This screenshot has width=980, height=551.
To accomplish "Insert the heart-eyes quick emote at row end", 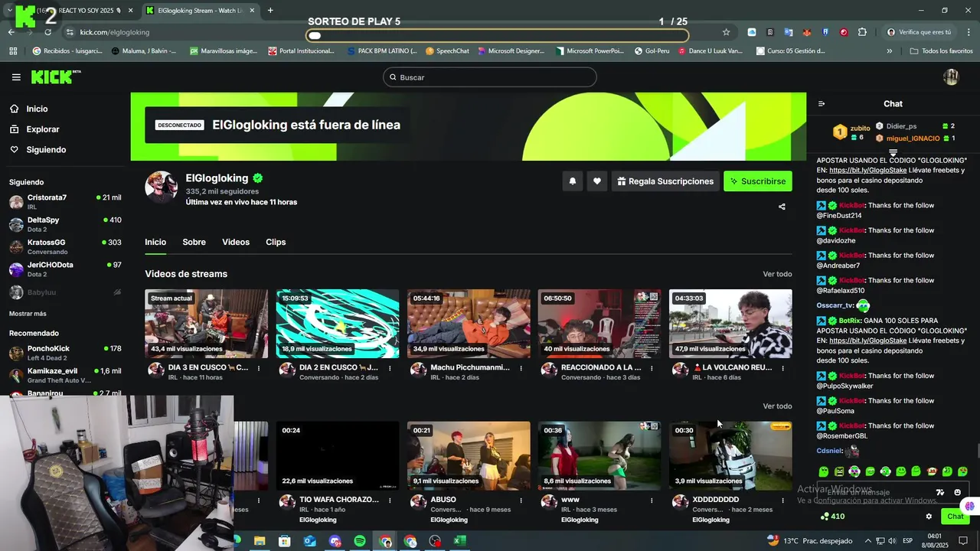I will coord(962,471).
